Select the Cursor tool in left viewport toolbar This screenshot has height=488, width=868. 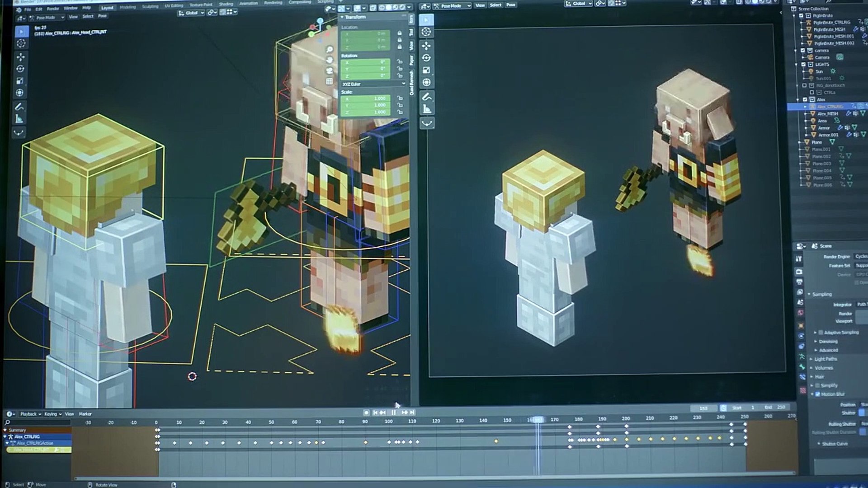pos(21,44)
